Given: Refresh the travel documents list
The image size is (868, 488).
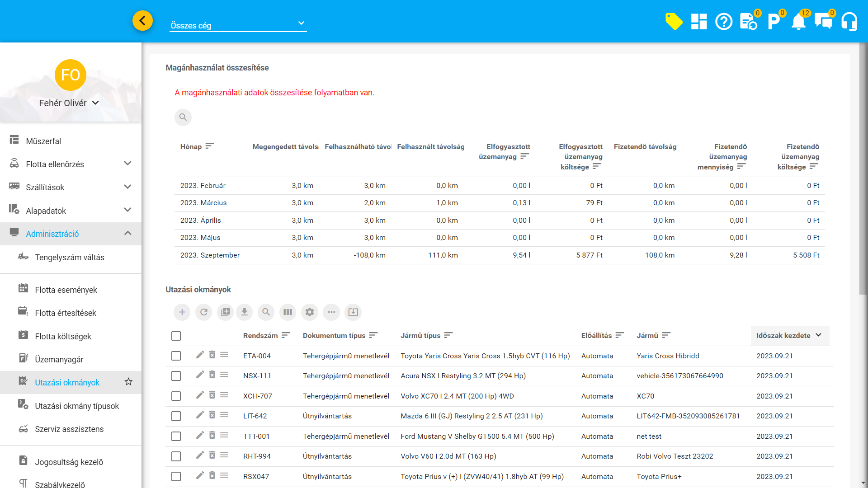Looking at the screenshot, I should pyautogui.click(x=204, y=312).
